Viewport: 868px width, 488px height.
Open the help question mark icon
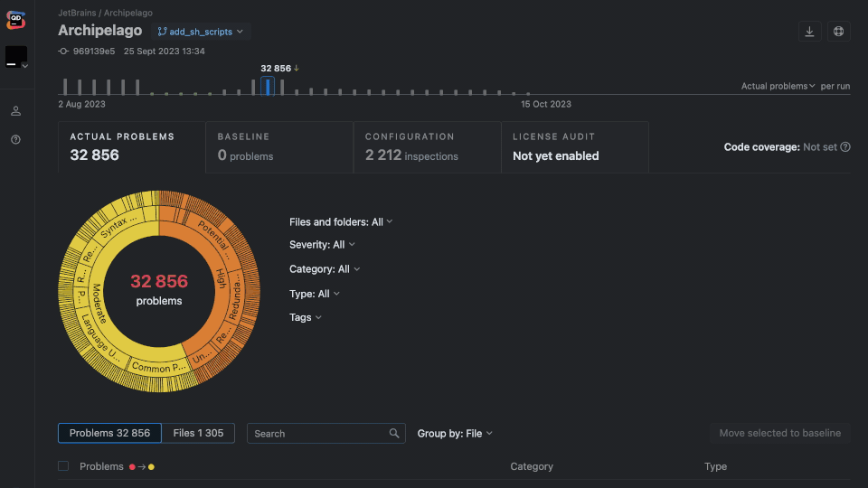pyautogui.click(x=16, y=140)
